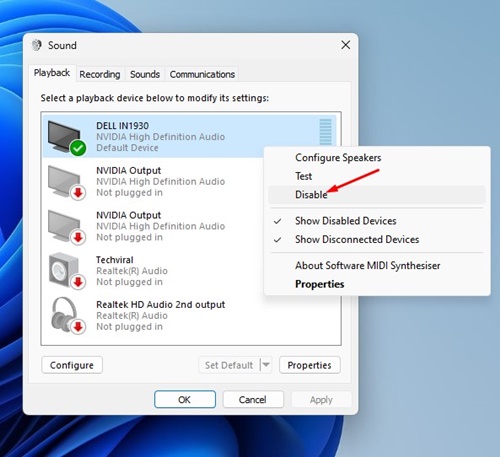Select Realtek HD Audio 2nd output row
500x457 pixels.
click(x=191, y=316)
